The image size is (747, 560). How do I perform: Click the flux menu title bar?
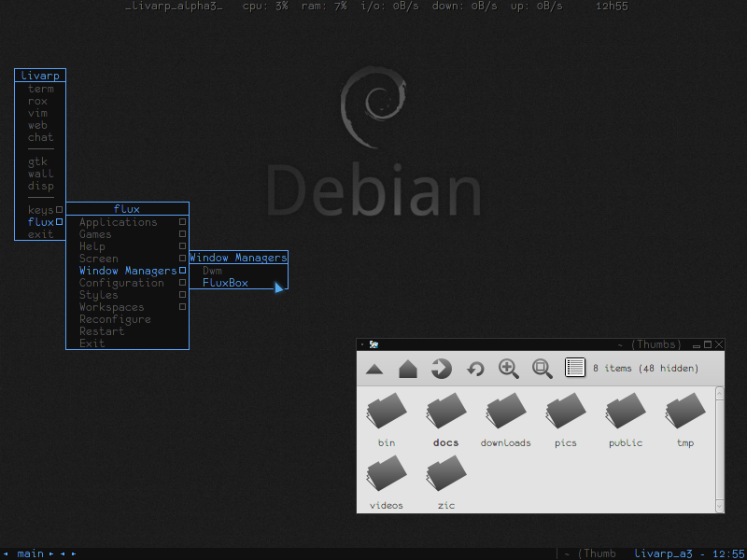[127, 209]
